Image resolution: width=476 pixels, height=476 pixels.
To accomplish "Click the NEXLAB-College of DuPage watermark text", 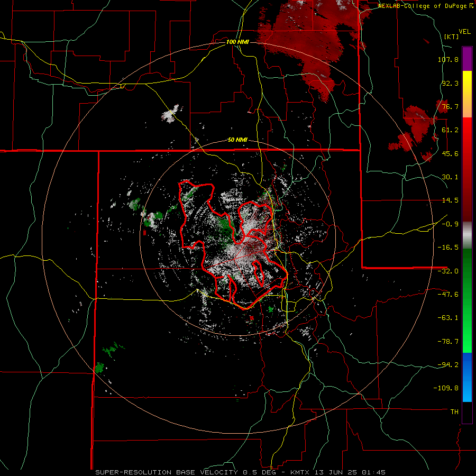I will (x=425, y=6).
